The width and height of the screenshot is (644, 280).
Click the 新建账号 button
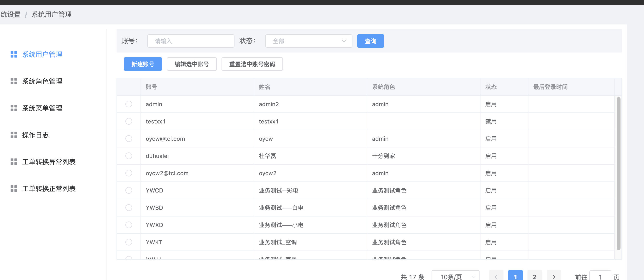143,64
